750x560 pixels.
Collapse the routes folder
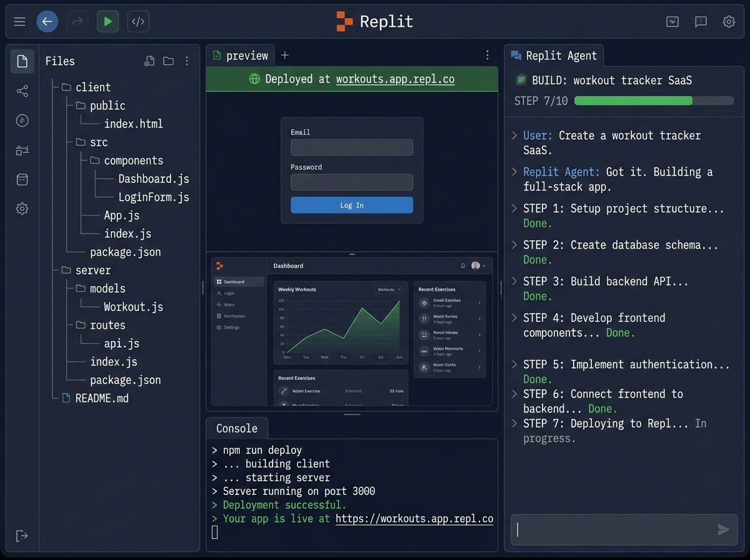click(x=101, y=325)
